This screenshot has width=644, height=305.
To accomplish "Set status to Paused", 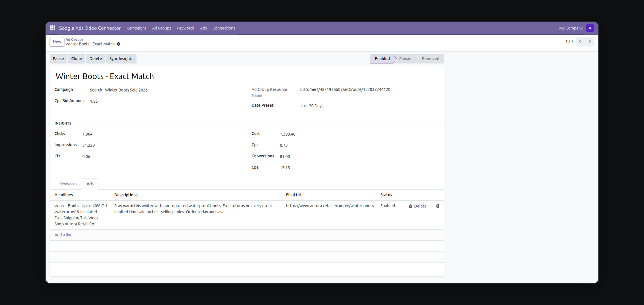I will pyautogui.click(x=406, y=59).
